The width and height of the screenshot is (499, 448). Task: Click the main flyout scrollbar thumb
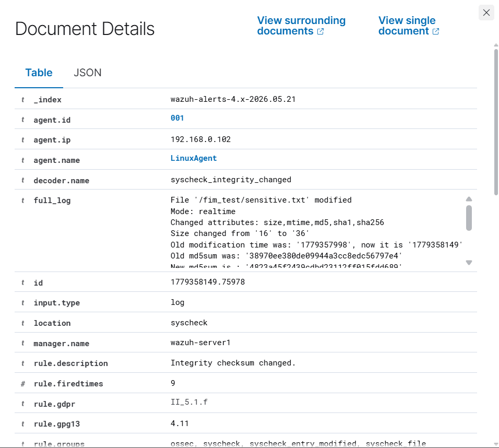(496, 122)
